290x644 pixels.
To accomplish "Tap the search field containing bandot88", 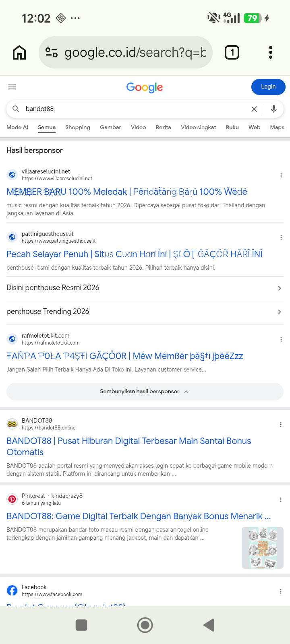I will (133, 109).
